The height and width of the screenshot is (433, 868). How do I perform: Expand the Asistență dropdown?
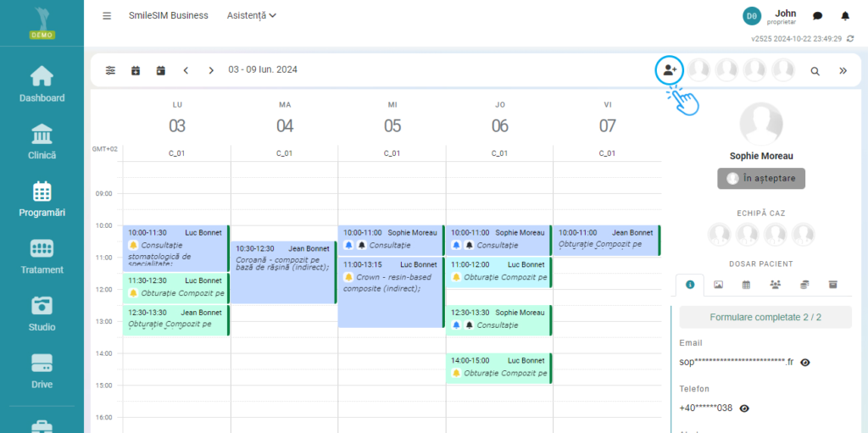[252, 15]
